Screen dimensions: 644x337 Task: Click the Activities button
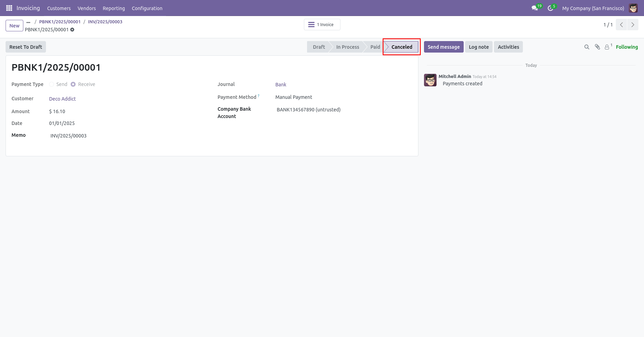click(x=508, y=47)
